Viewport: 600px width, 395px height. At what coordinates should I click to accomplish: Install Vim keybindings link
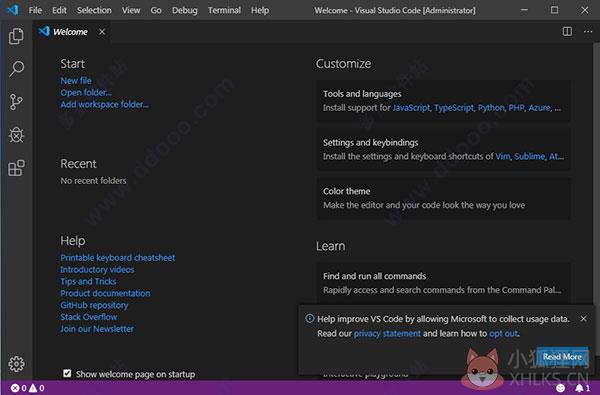tap(503, 157)
